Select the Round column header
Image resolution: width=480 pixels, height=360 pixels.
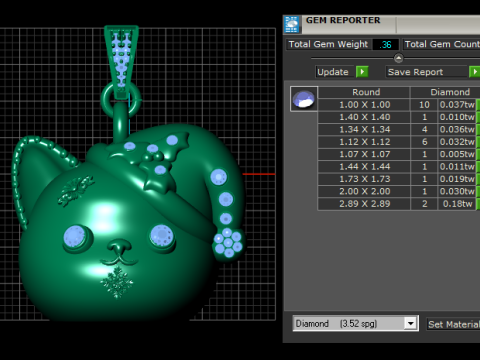click(364, 92)
